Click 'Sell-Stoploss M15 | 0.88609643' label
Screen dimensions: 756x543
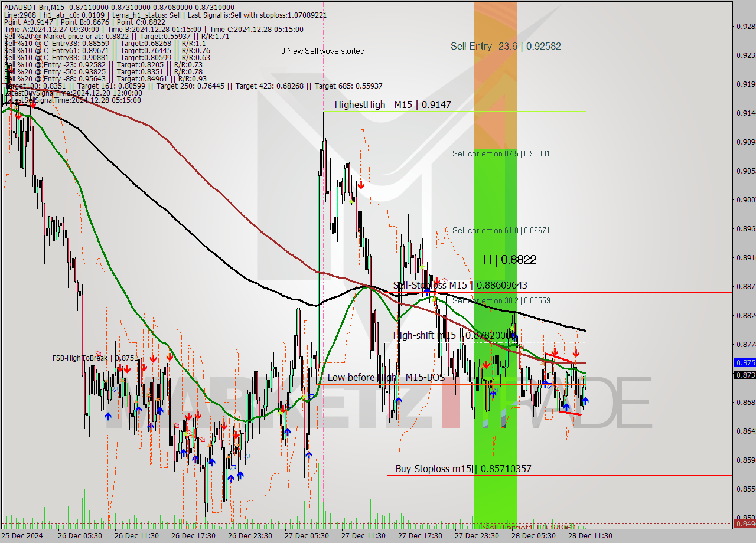[x=460, y=285]
